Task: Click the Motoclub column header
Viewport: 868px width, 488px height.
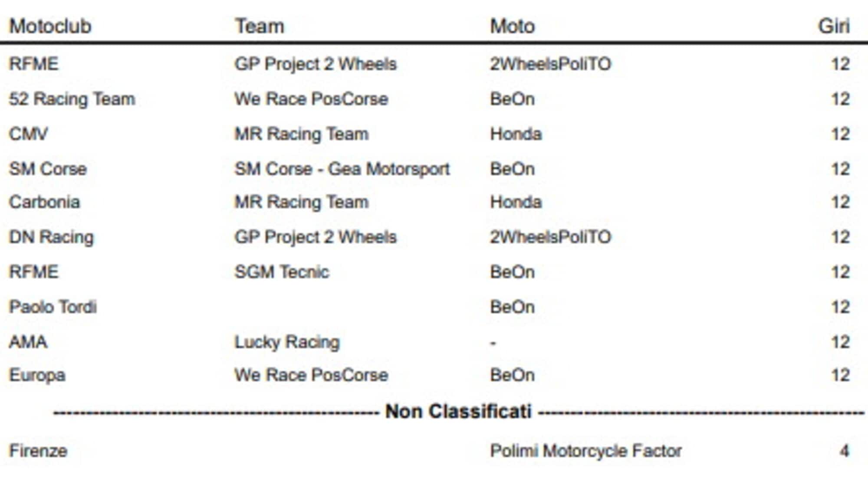Action: (50, 26)
